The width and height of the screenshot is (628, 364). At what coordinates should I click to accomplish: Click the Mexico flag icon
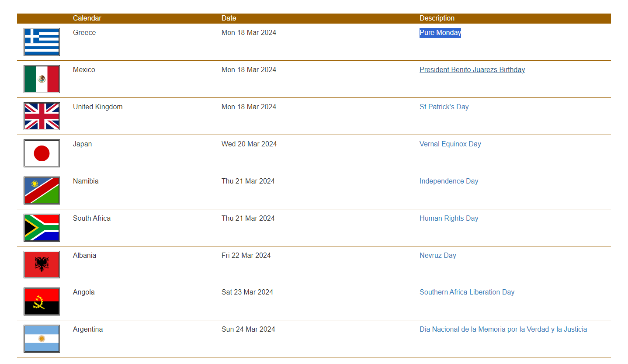click(42, 79)
